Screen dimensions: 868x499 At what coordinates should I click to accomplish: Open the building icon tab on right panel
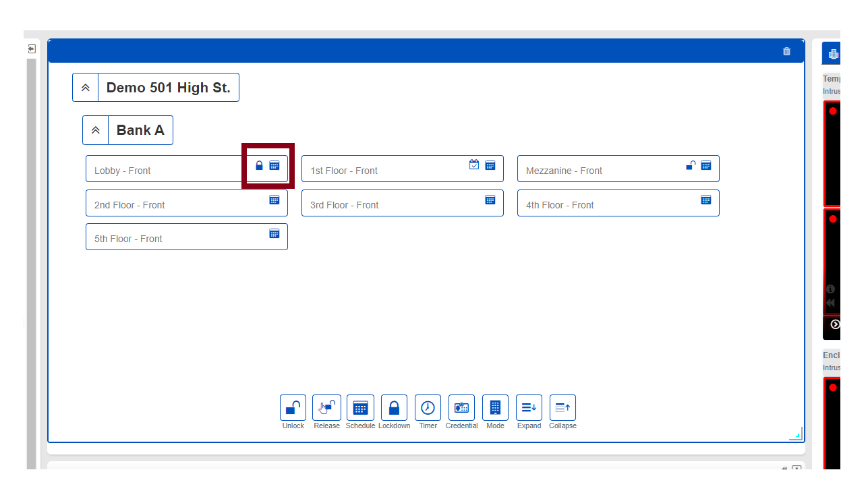(834, 54)
